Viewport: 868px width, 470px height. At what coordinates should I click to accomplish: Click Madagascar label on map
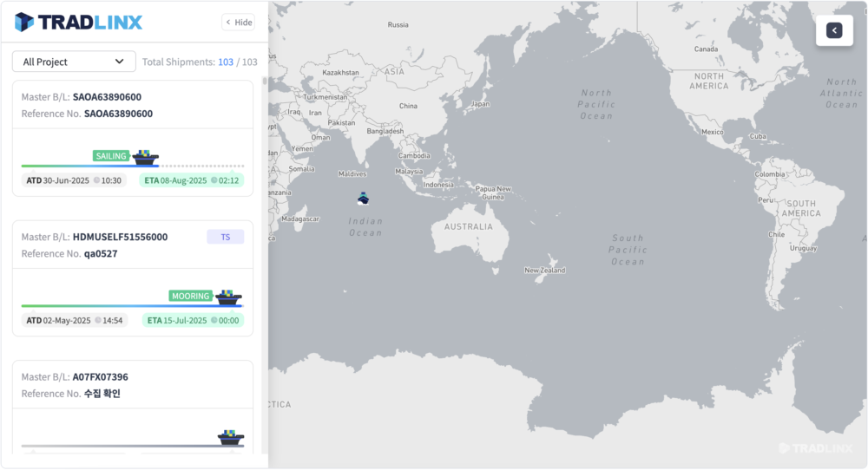click(300, 219)
